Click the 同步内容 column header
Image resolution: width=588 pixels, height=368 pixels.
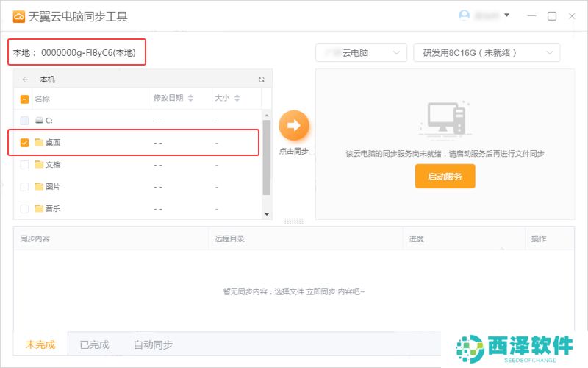click(x=35, y=238)
